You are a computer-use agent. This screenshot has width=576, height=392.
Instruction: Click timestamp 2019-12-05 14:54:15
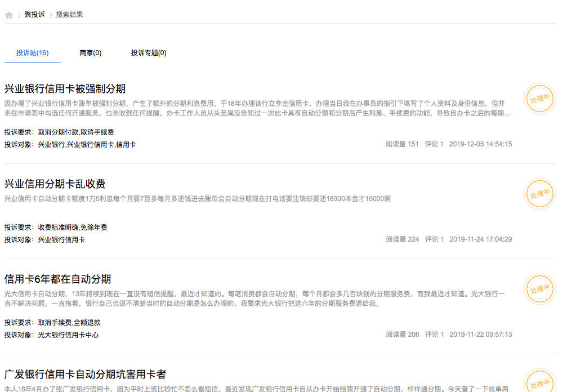click(480, 144)
